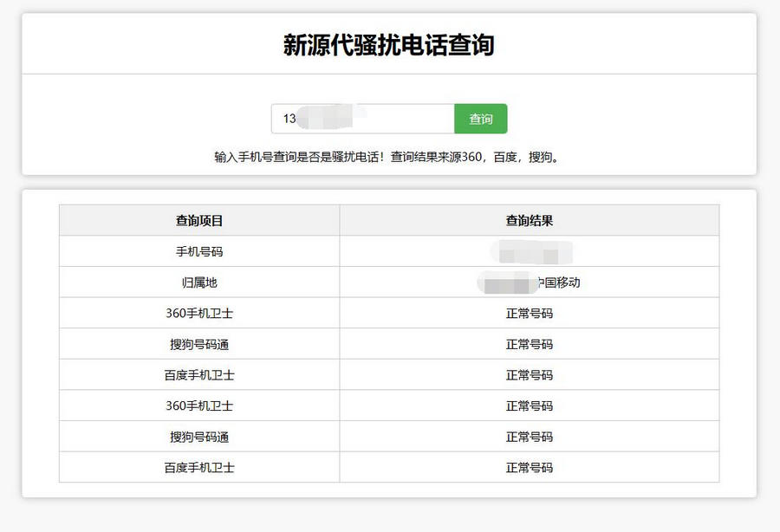
Task: Click the 归属地 row label
Action: tap(198, 282)
